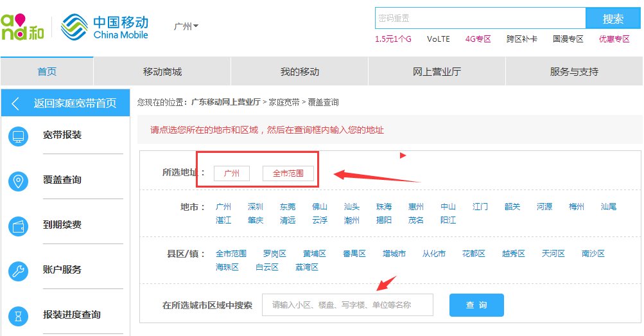Choose city 阳江

click(x=448, y=220)
